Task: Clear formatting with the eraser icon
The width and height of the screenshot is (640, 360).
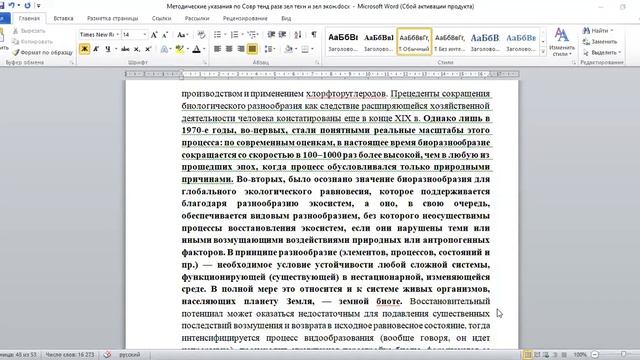Action: (201, 35)
